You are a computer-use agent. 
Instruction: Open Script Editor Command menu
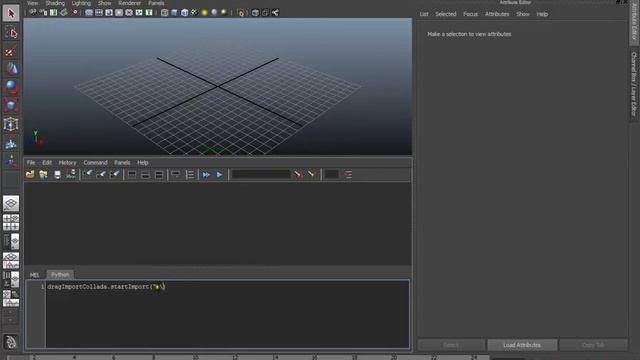pos(95,162)
